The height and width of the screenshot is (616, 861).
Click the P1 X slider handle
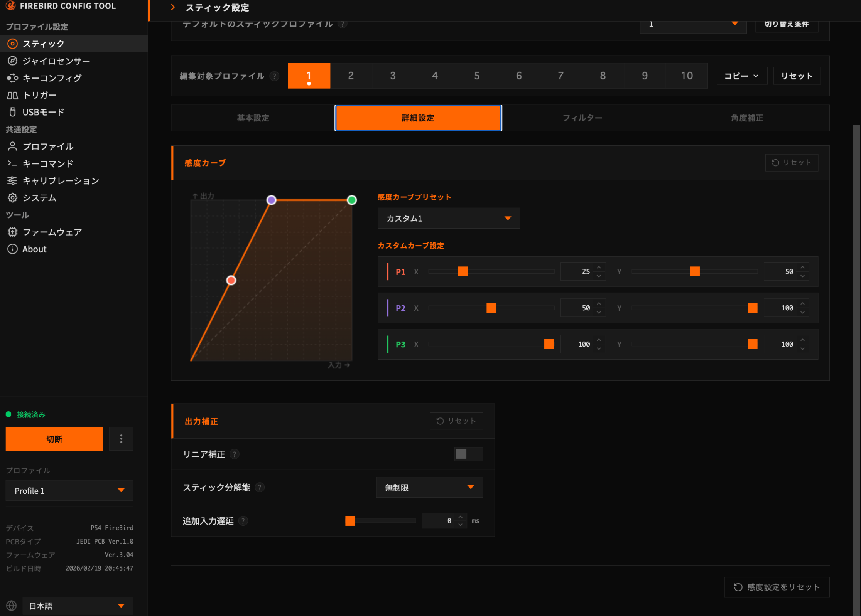click(x=463, y=271)
